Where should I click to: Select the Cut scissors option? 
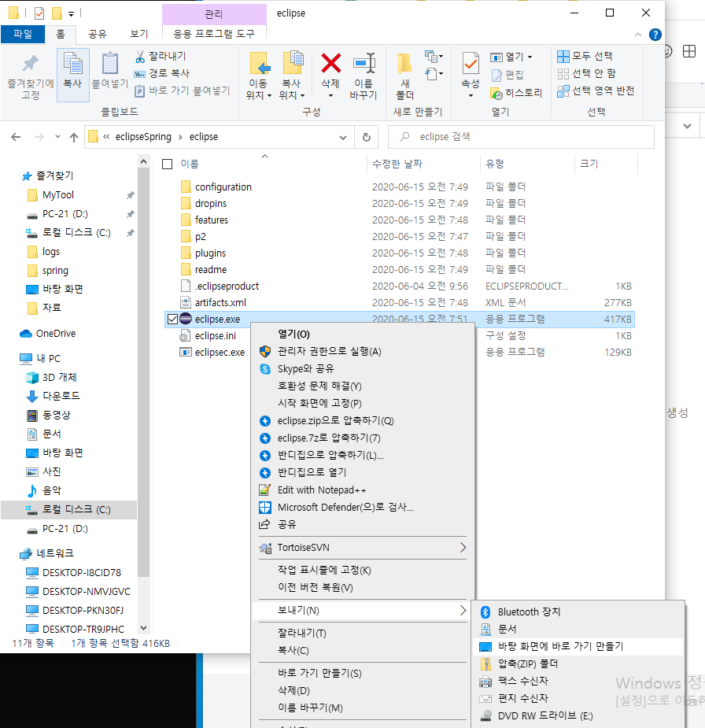pos(161,56)
